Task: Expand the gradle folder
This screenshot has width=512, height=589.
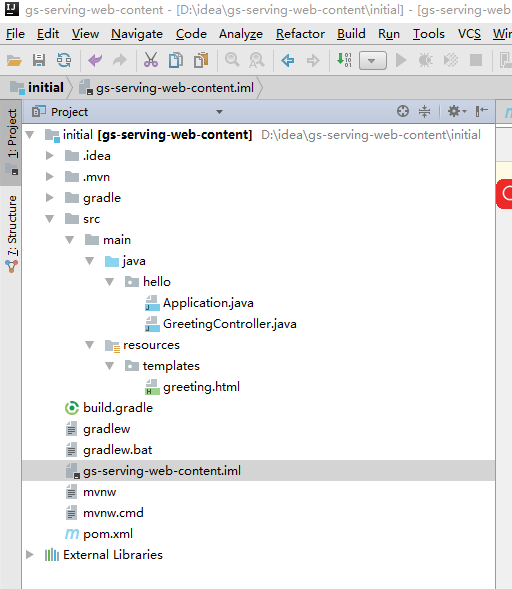Action: click(50, 198)
